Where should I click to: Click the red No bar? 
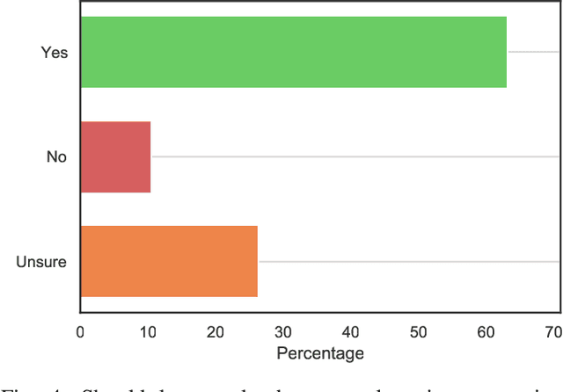[115, 156]
